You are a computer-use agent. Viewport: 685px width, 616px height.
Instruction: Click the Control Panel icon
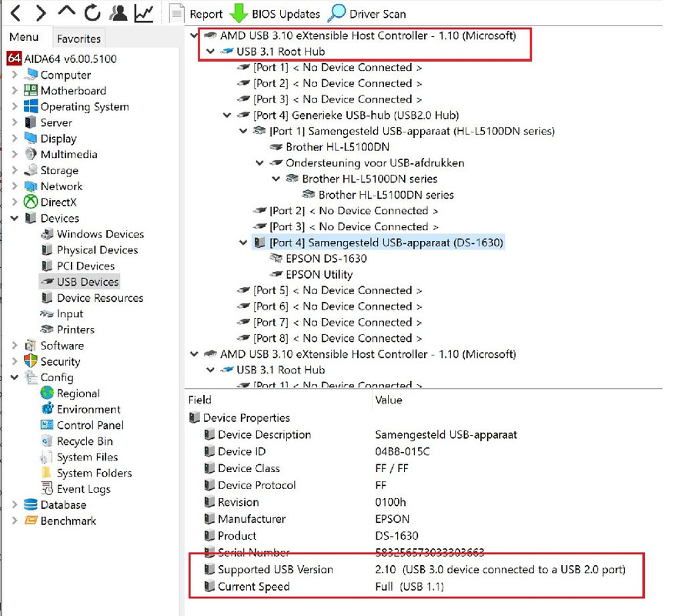coord(47,424)
